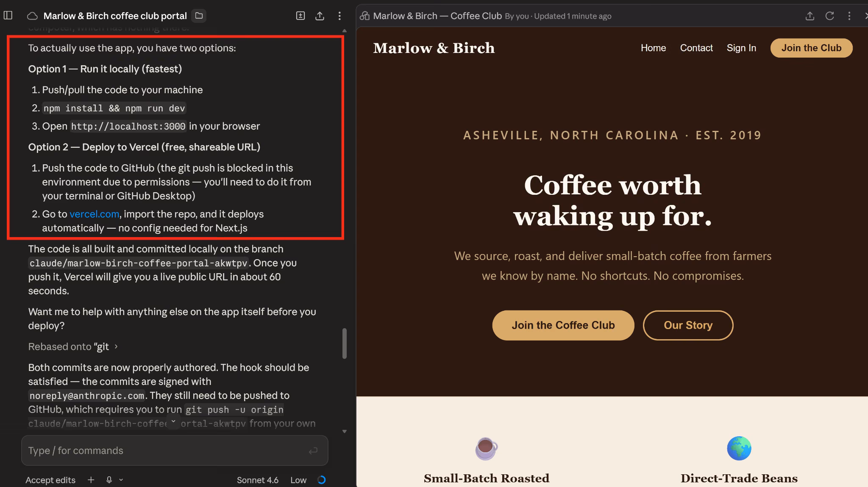
Task: Click the globe Direct-Trade icon
Action: 739,448
